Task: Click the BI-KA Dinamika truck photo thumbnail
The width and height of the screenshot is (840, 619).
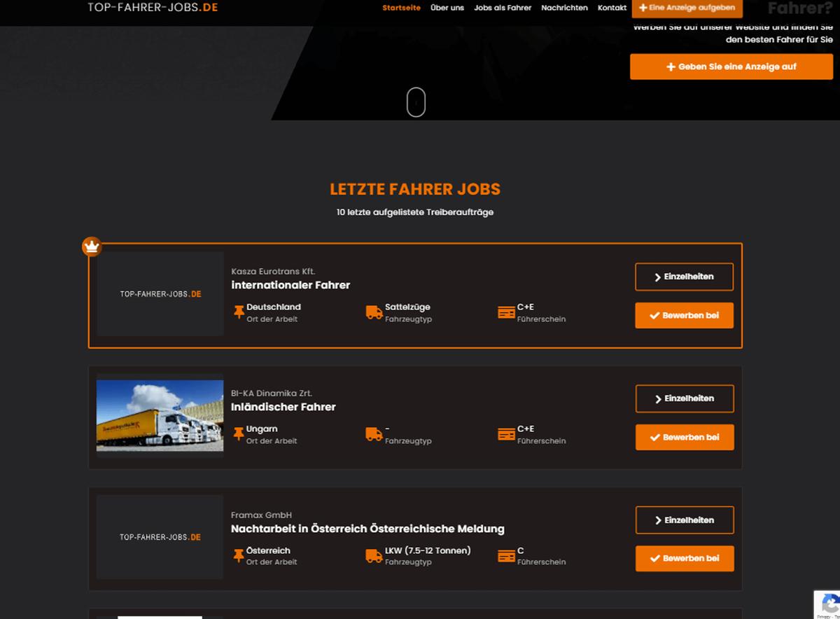Action: click(160, 415)
